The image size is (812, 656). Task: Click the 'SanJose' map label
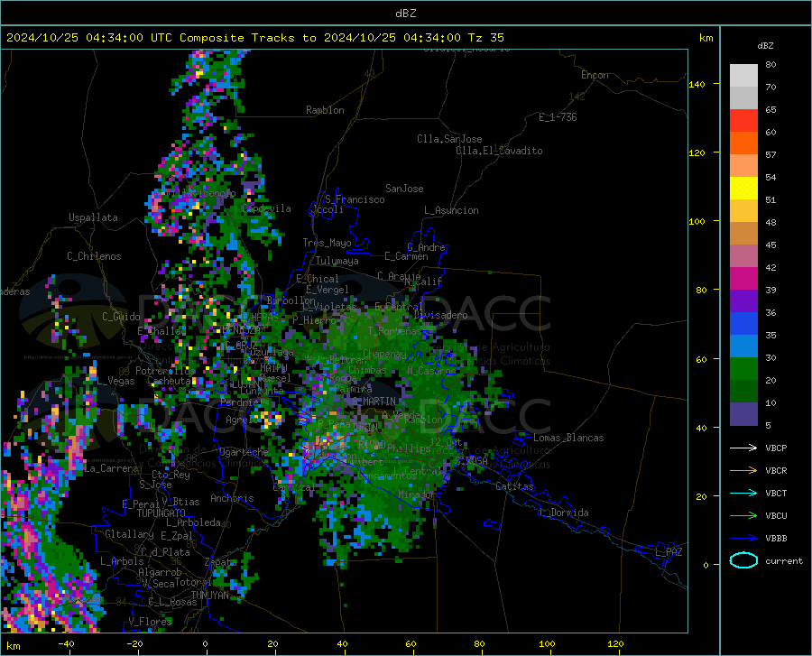click(x=404, y=189)
